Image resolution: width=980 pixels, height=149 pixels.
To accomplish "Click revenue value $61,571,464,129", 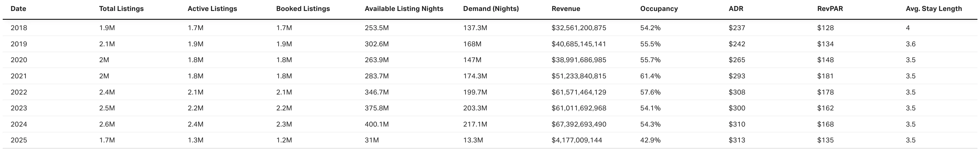I will point(579,92).
